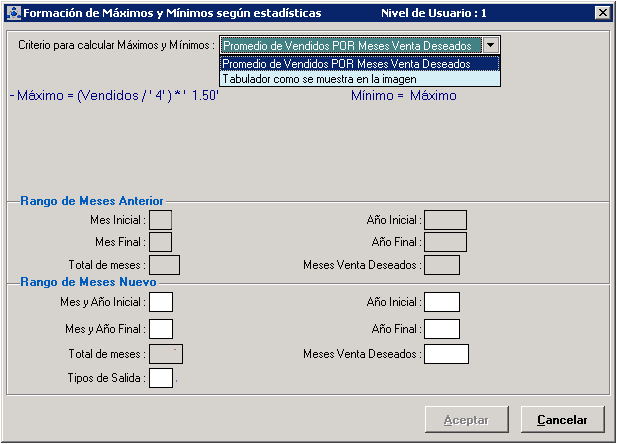This screenshot has height=444, width=617.
Task: Close the Formación de Máximos y Mínimos window
Action: coord(601,13)
